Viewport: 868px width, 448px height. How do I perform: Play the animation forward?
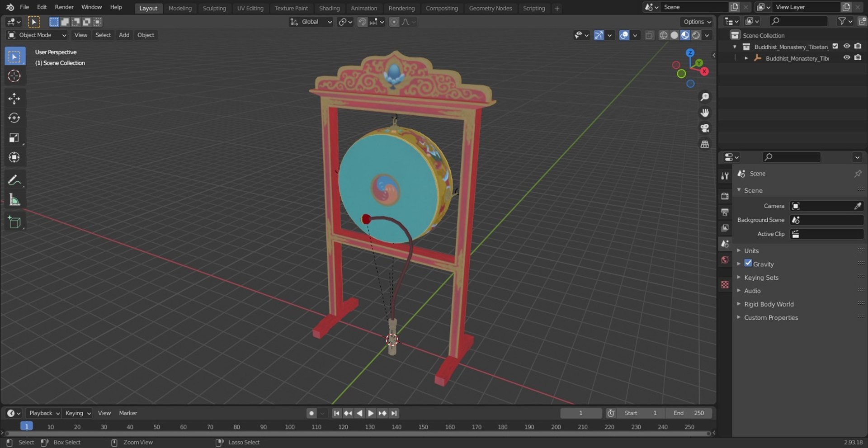[371, 413]
